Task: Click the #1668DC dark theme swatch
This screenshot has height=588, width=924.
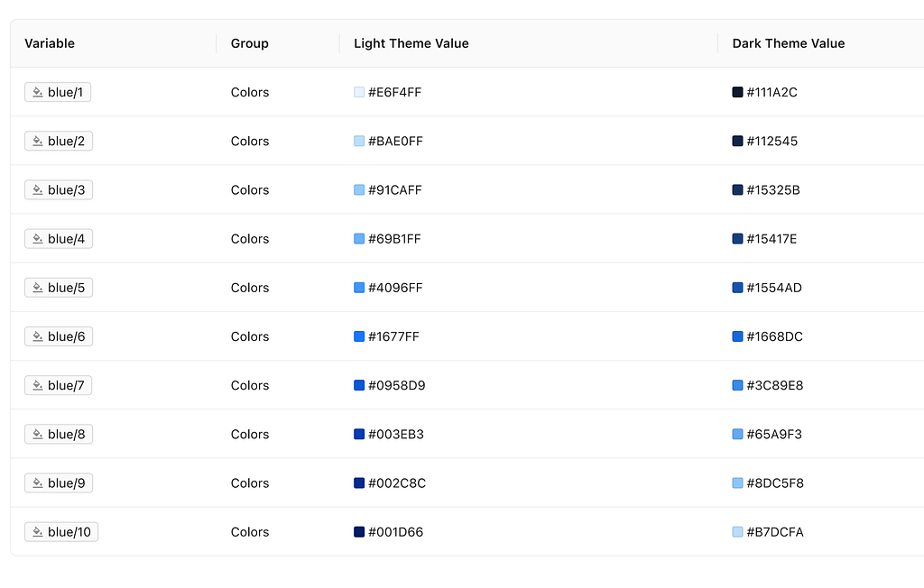Action: 738,336
